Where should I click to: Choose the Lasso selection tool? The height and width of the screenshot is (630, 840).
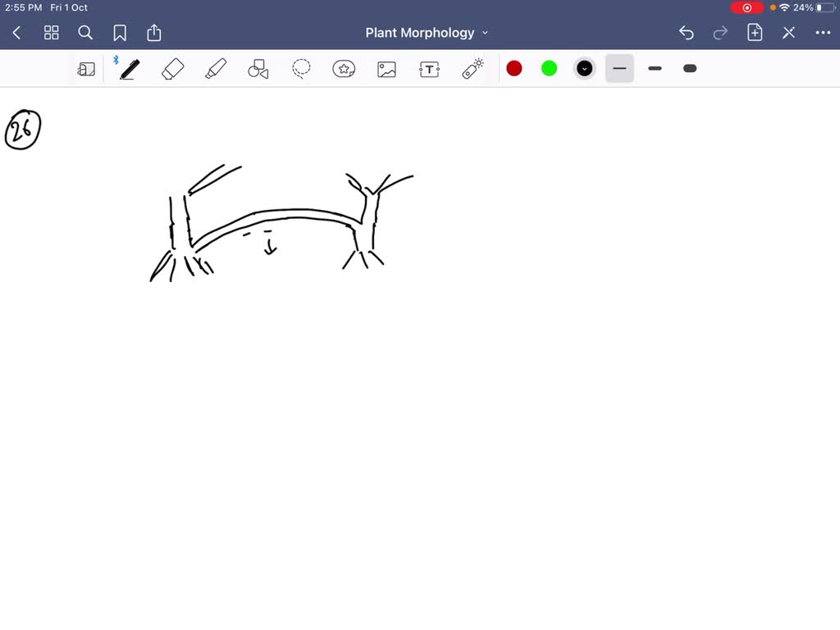(x=301, y=69)
